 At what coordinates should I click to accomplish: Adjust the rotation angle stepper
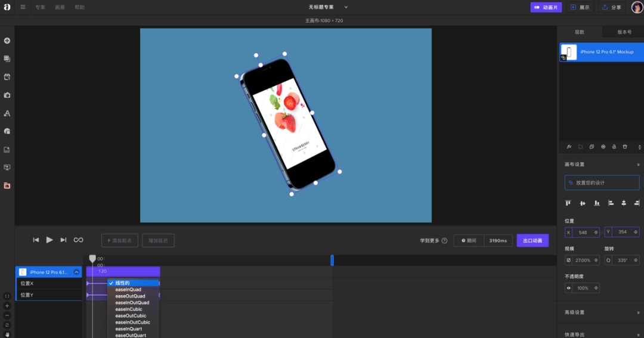pyautogui.click(x=636, y=260)
